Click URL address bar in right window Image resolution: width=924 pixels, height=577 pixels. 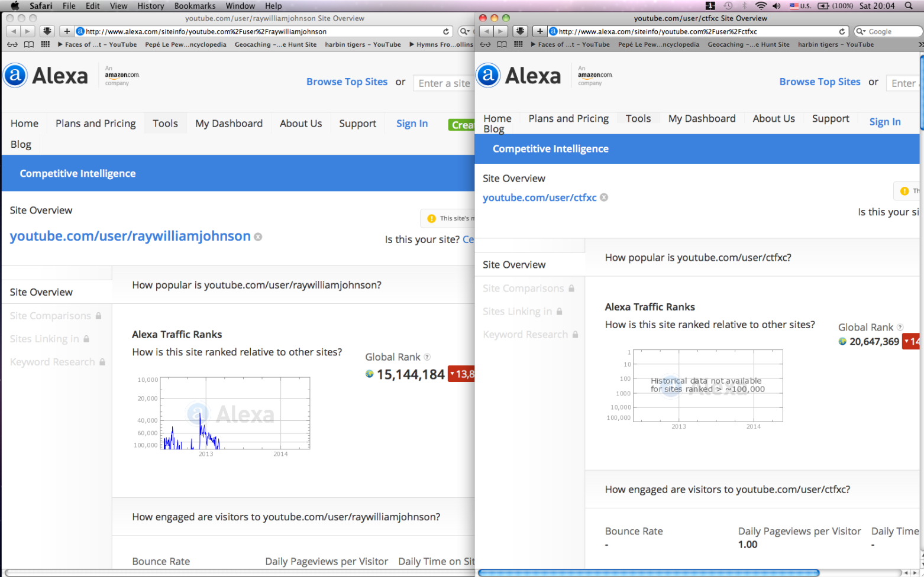[698, 31]
